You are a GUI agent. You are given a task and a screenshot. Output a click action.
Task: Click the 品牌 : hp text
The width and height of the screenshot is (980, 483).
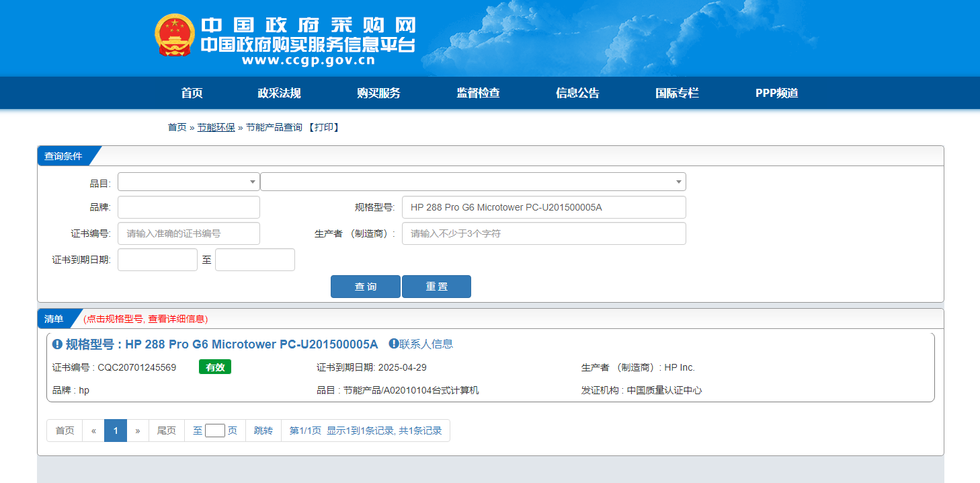coord(71,390)
